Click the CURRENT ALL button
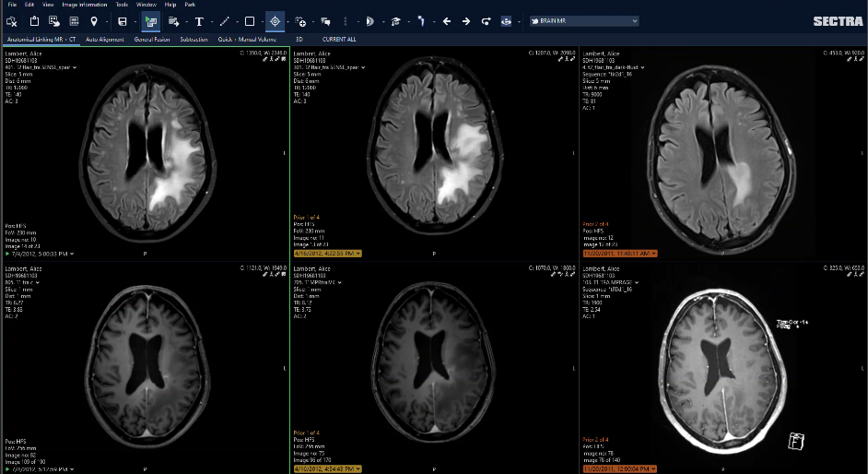868x474 pixels. point(338,40)
